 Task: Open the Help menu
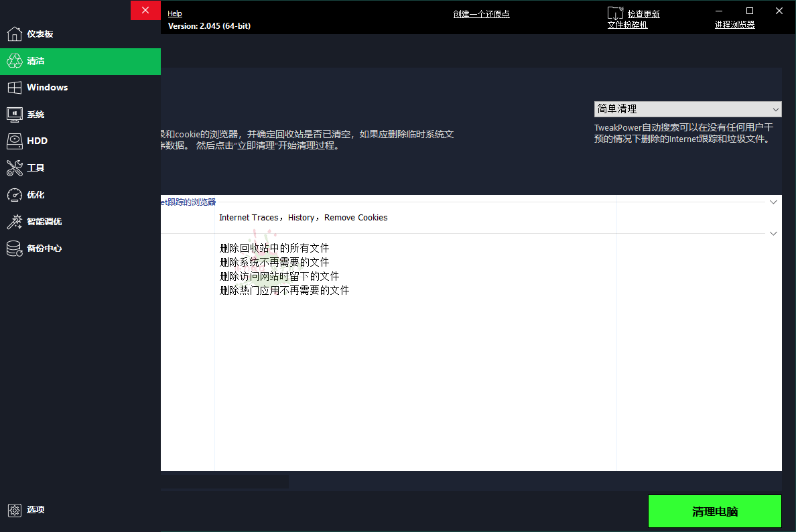(174, 13)
